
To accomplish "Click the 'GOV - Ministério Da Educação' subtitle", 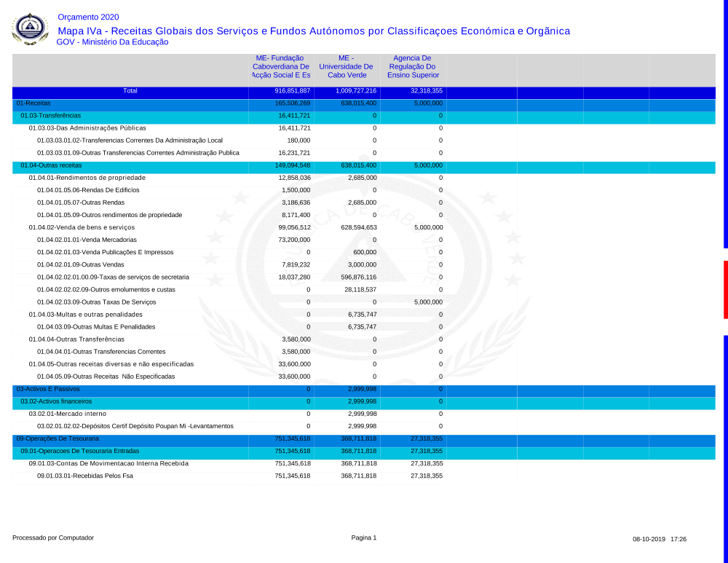I will (112, 42).
